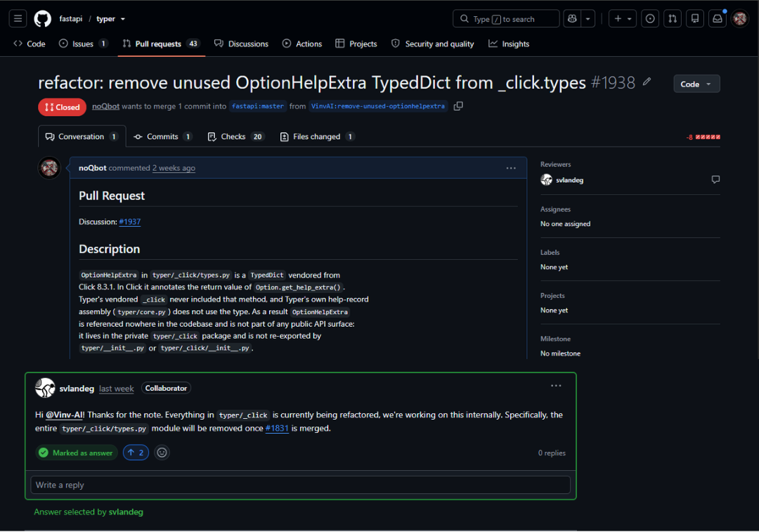Open VinvAI:remove-unused-optionhelpextra branch link
759x532 pixels.
click(x=377, y=106)
